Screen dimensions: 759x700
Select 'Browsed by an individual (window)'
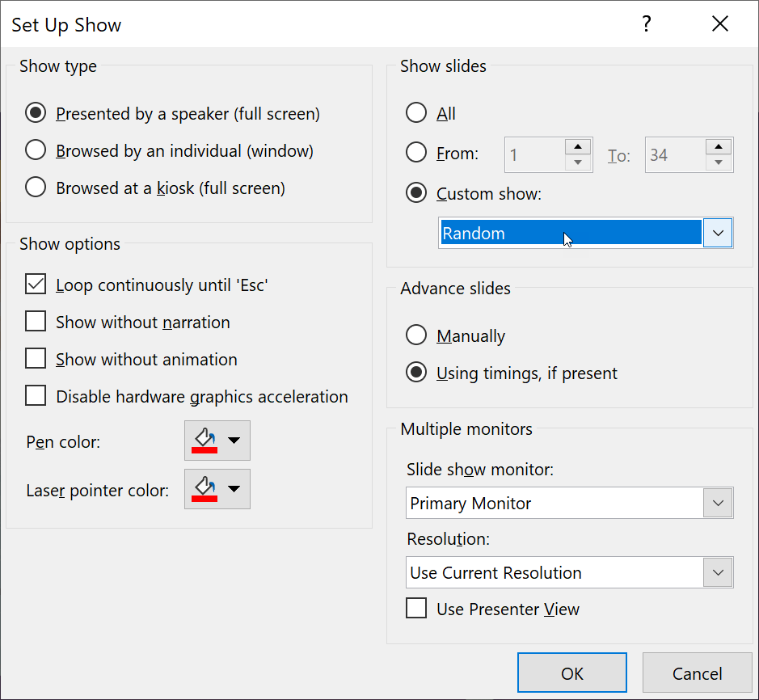(36, 150)
